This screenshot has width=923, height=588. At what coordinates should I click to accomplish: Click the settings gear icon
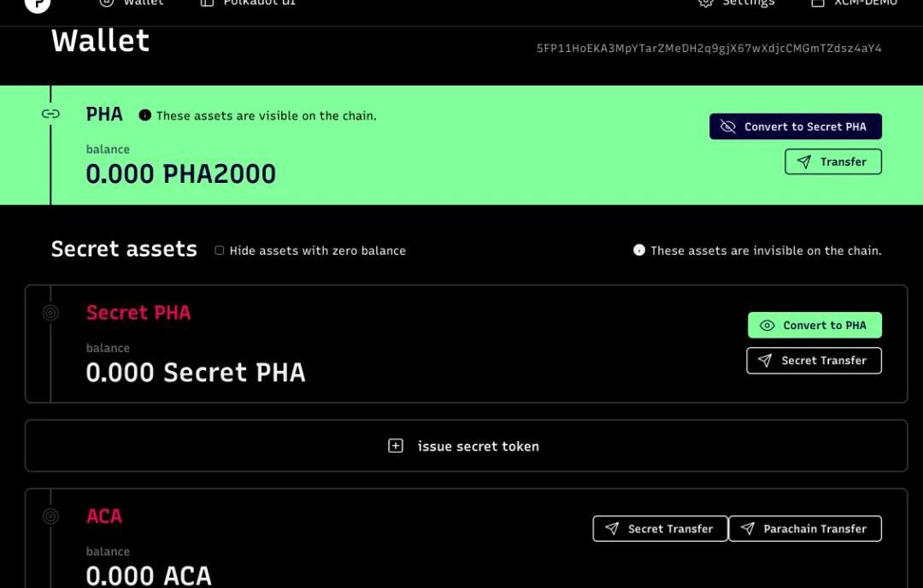pyautogui.click(x=706, y=3)
